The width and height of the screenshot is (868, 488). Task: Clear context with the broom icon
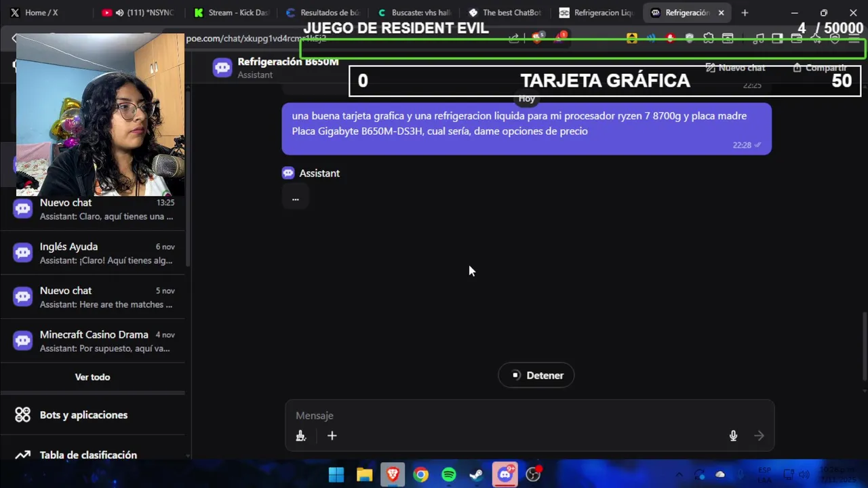[x=301, y=436]
